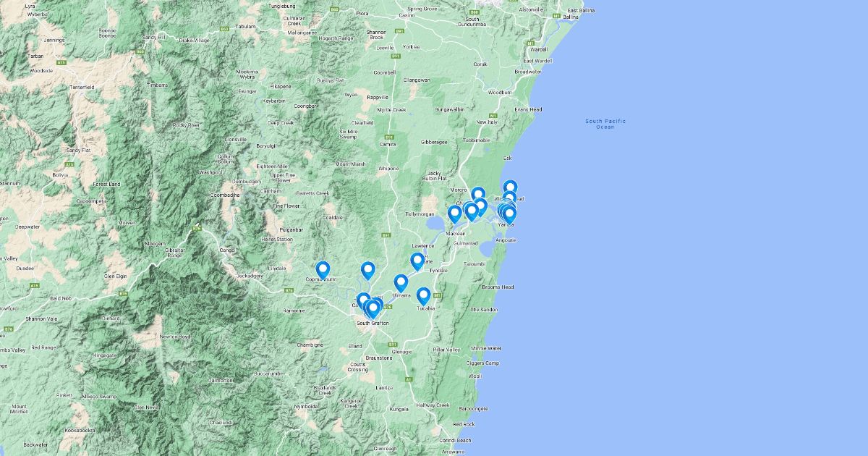
Task: Click the Deepwater label
Action: [x=27, y=227]
